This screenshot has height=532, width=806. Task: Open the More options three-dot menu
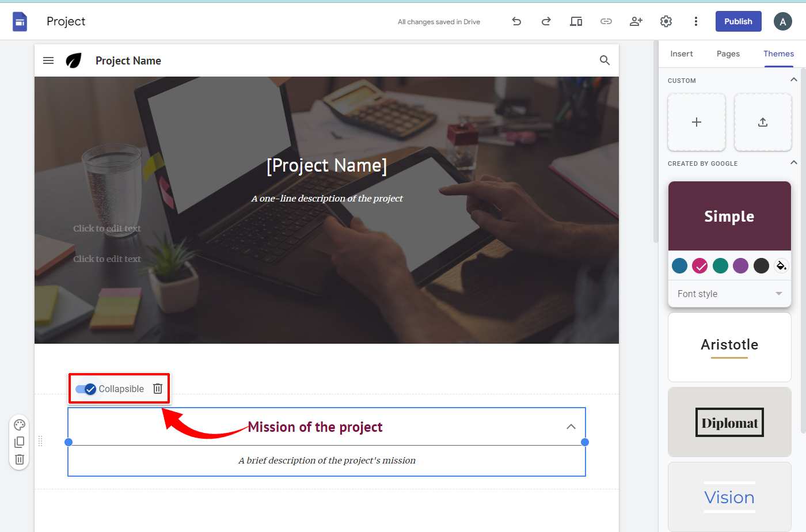696,21
